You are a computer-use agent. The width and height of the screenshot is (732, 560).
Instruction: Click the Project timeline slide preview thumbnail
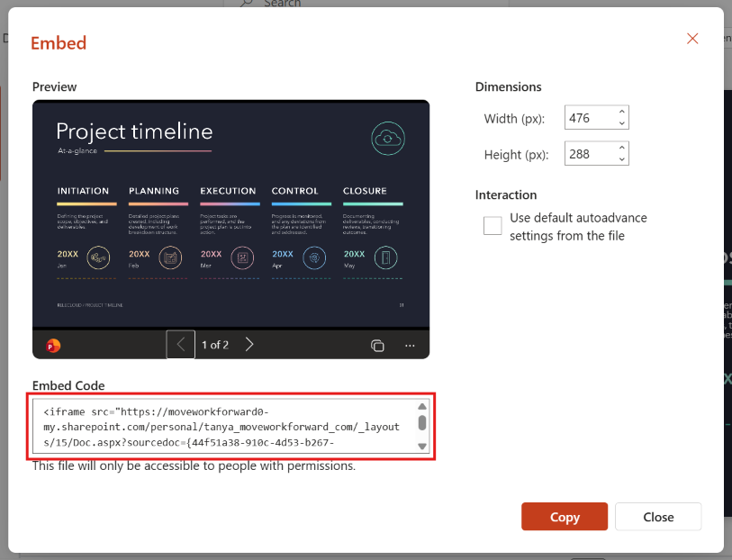point(231,213)
